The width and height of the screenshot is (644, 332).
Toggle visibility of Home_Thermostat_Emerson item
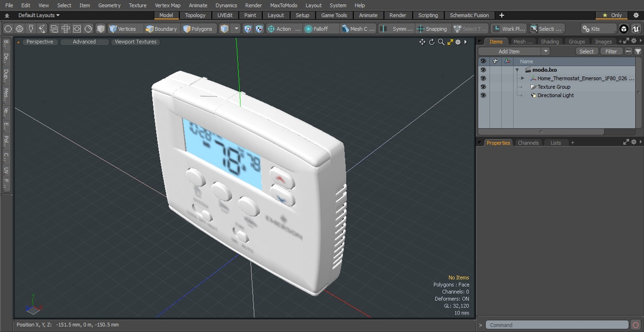click(x=483, y=78)
